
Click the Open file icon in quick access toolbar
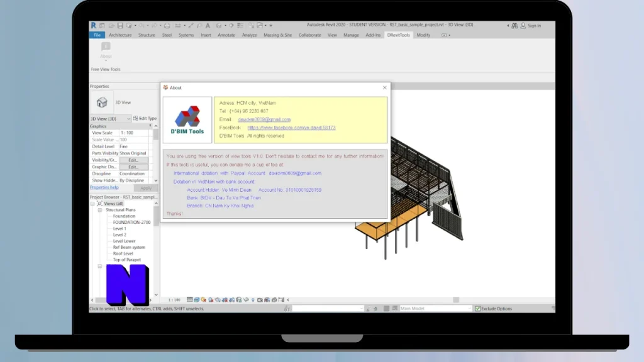coord(112,25)
